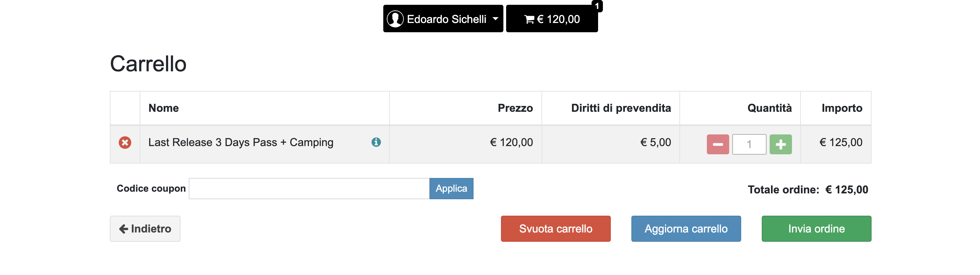Image resolution: width=980 pixels, height=275 pixels.
Task: Increase quantity with the plus button
Action: pyautogui.click(x=780, y=145)
